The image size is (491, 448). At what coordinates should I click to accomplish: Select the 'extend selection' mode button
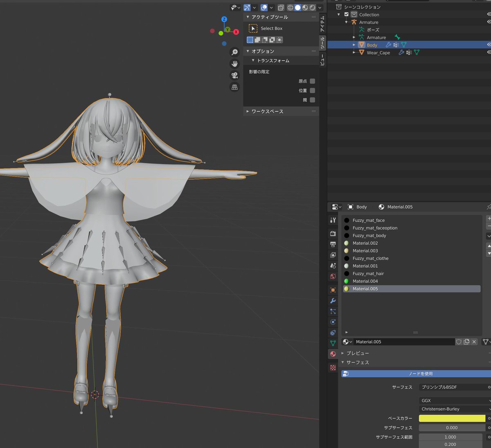point(257,40)
